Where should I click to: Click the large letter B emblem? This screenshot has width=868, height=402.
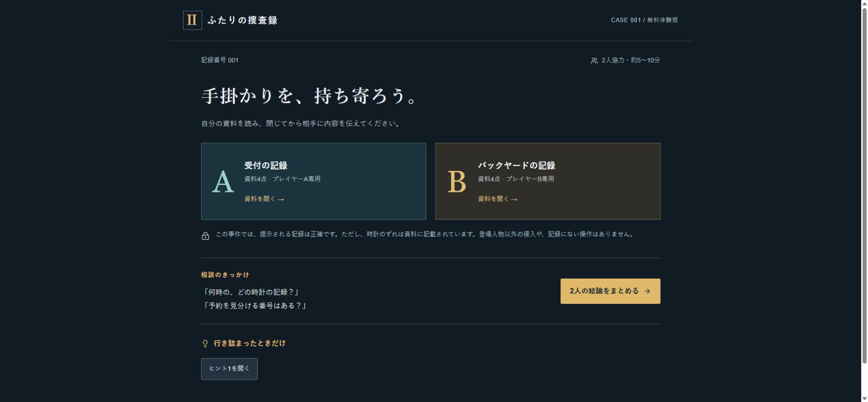coord(457,182)
